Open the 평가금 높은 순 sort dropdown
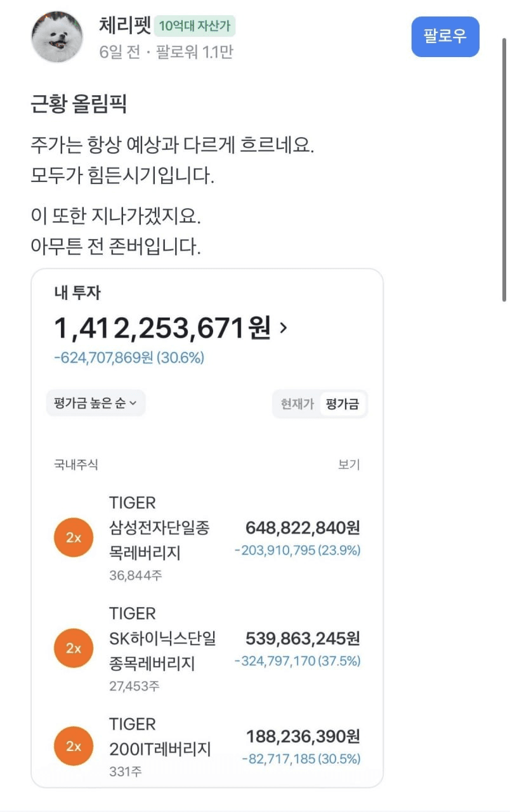The image size is (510, 812). 96,403
